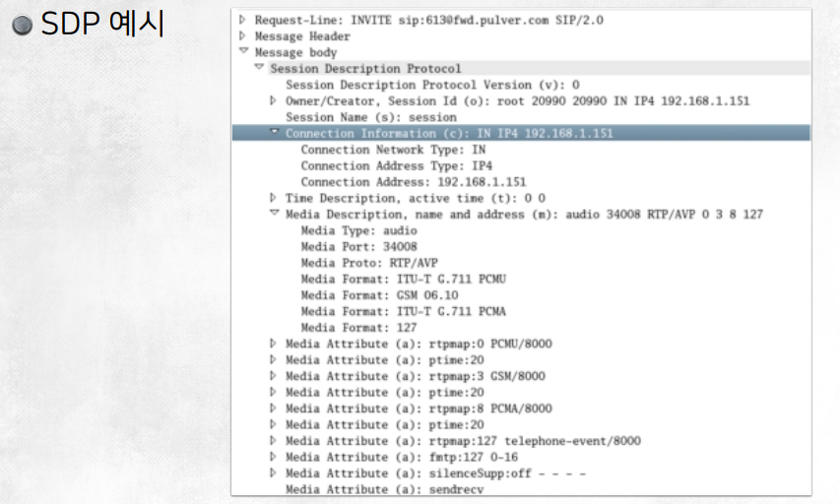Screen dimensions: 840x504
Task: Expand the rtpmap:3 GSM/8000 attribute
Action: 273,375
